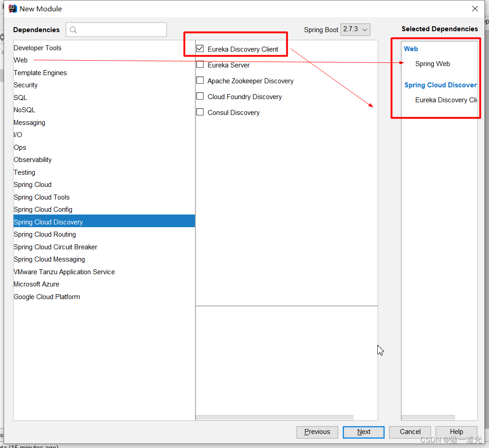Uncheck the Eureka Discovery Client checkbox

click(200, 49)
